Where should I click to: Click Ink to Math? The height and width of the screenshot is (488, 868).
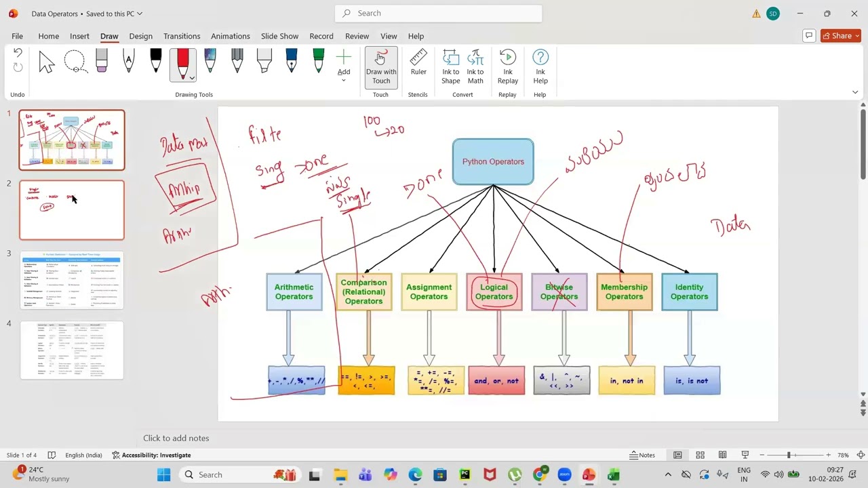click(x=475, y=66)
